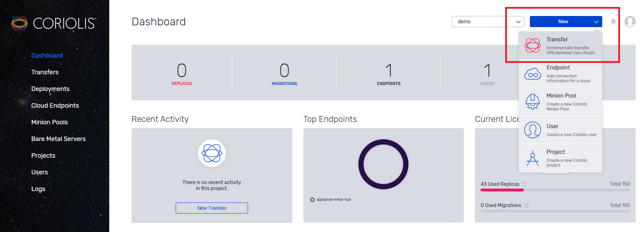Click the Recent Activity transfer icon
Viewport: 644px width, 232px height.
pyautogui.click(x=212, y=153)
